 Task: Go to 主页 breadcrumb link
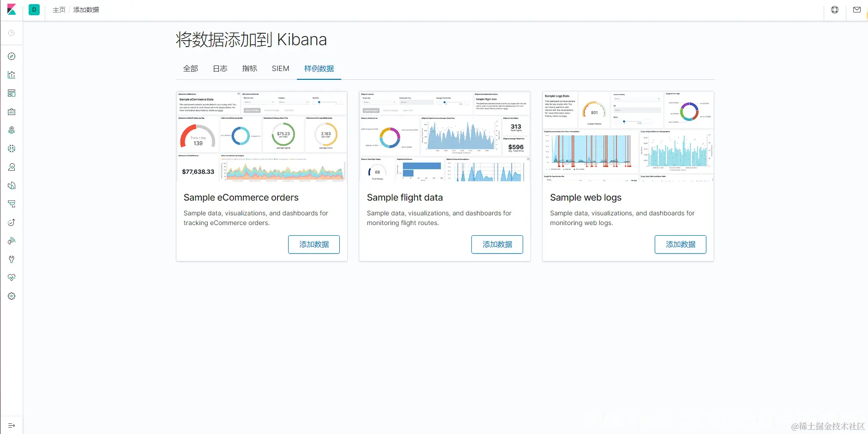click(59, 10)
